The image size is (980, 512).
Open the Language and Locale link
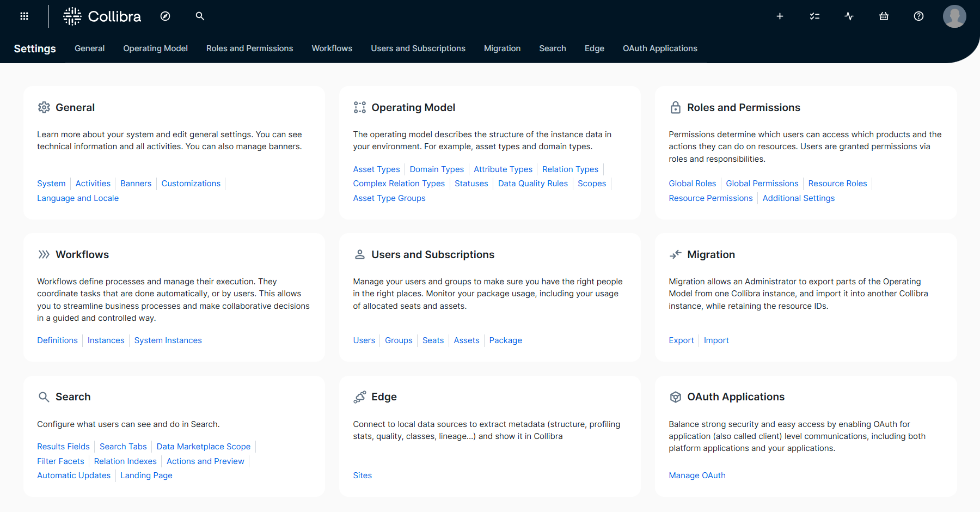click(x=78, y=198)
